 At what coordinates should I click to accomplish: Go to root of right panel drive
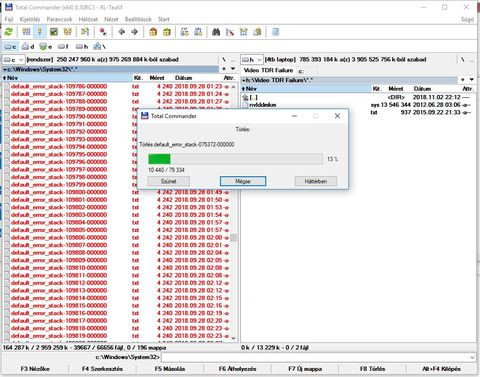click(463, 60)
